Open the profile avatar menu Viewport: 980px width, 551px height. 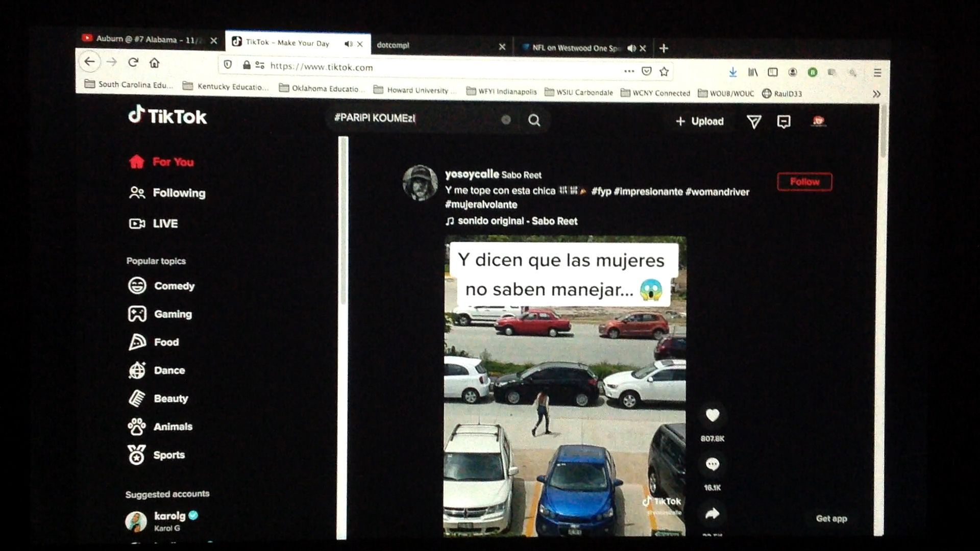[818, 121]
